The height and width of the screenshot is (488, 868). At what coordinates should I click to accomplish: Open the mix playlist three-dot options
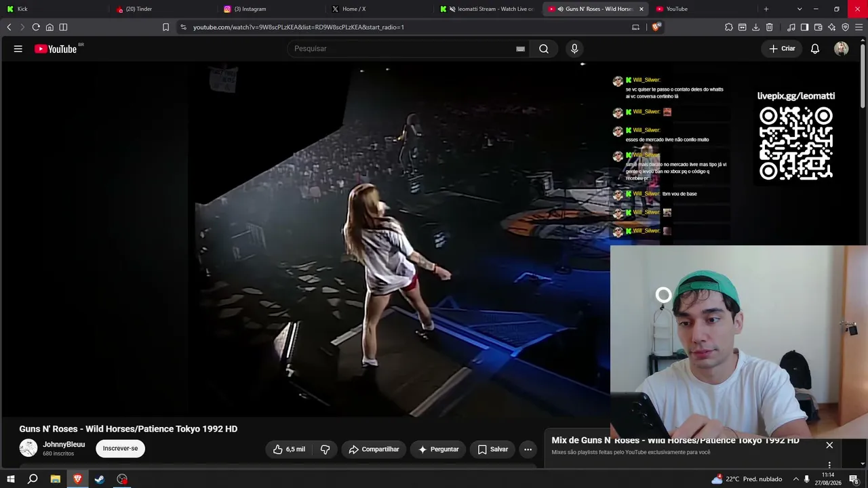tap(829, 464)
